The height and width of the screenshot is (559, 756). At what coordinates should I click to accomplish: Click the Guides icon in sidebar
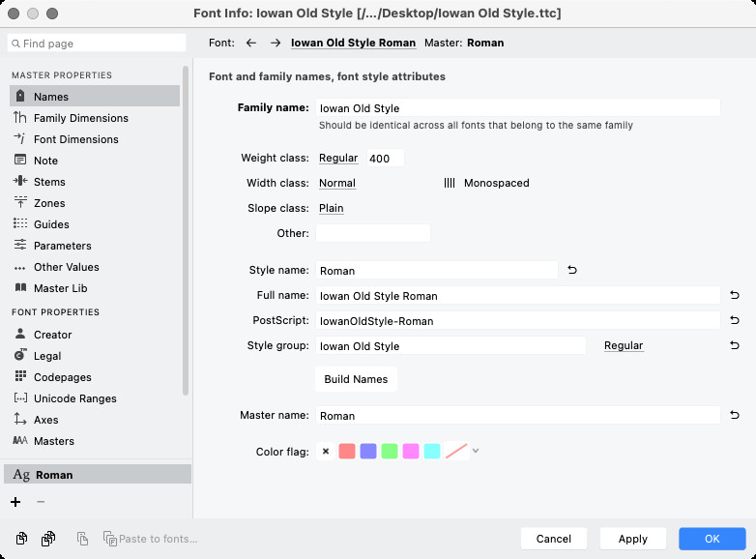point(20,223)
